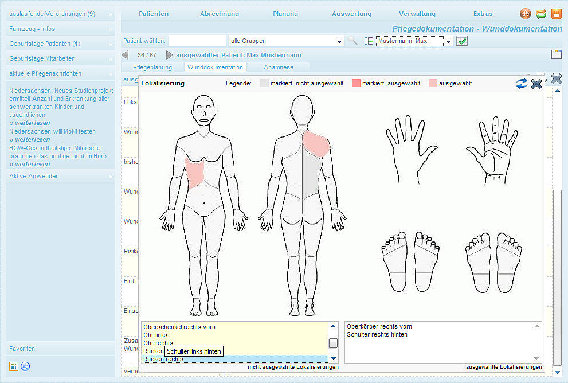Open the Patienten menu
568x383 pixels.
pyautogui.click(x=154, y=14)
